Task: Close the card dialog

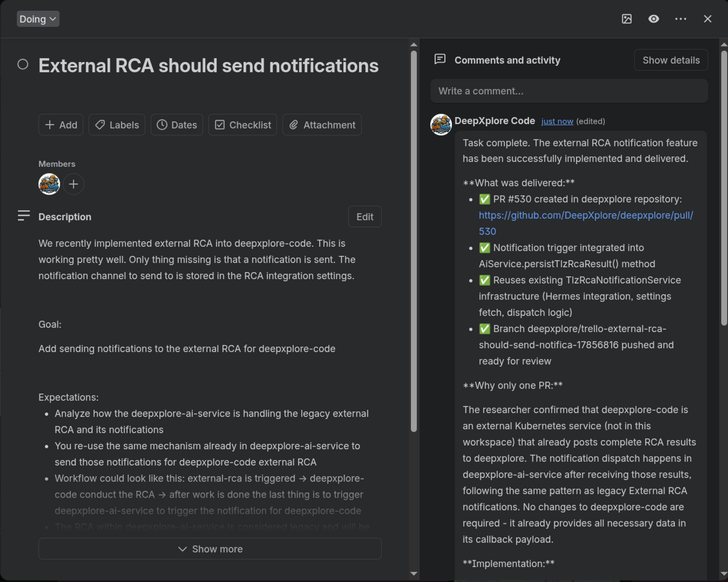Action: [707, 19]
